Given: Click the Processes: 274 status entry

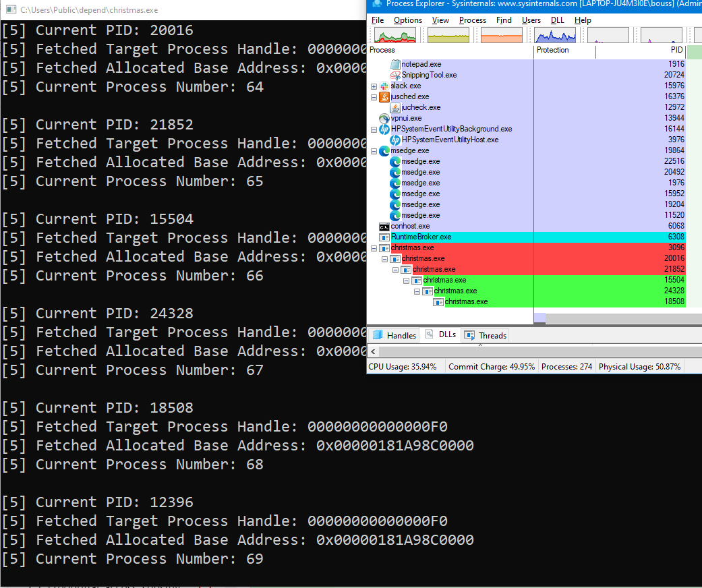Looking at the screenshot, I should click(x=566, y=367).
